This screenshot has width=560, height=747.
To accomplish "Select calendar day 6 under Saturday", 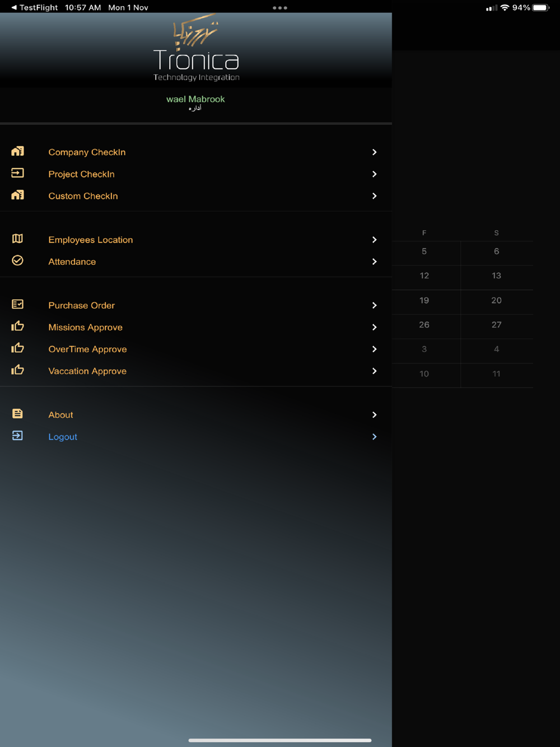I will (x=497, y=251).
